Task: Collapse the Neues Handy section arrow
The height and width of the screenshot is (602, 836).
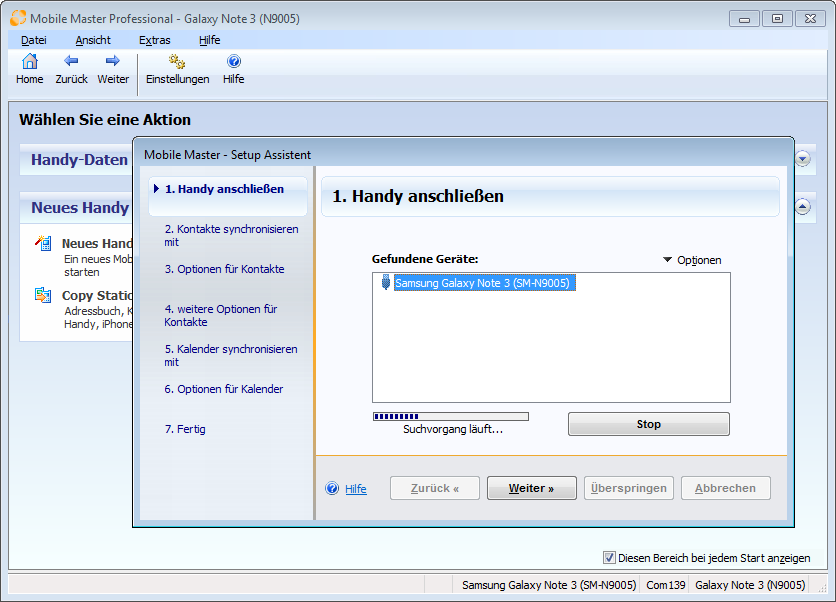Action: point(803,206)
